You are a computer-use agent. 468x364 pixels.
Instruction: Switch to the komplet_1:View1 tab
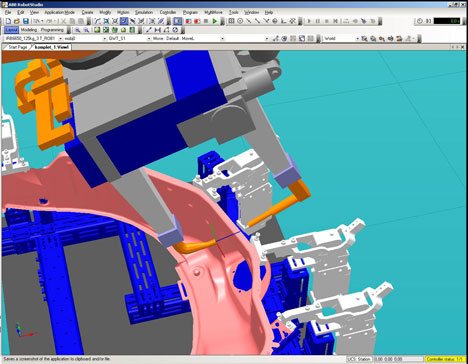52,47
